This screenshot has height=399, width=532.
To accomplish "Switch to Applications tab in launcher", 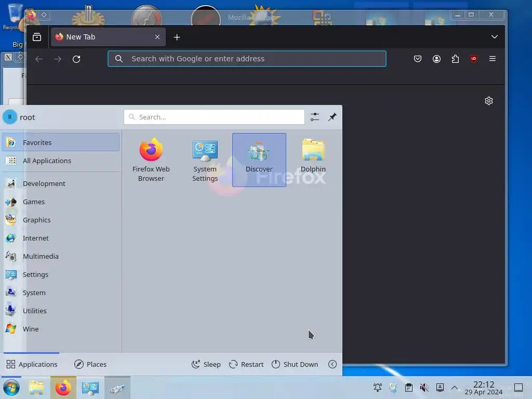I will [x=32, y=364].
